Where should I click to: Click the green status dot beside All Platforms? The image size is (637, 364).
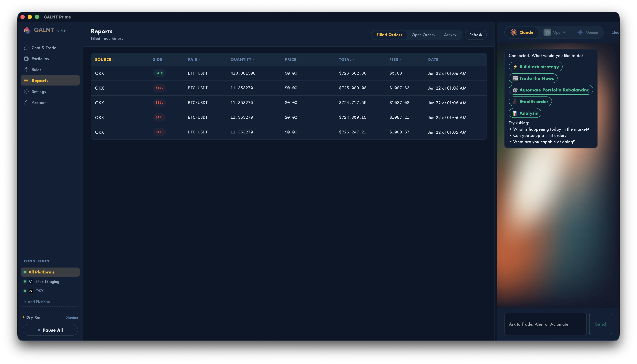25,272
